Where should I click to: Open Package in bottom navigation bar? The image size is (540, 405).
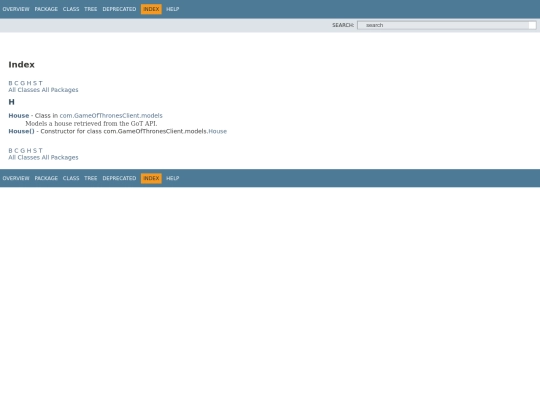46,178
